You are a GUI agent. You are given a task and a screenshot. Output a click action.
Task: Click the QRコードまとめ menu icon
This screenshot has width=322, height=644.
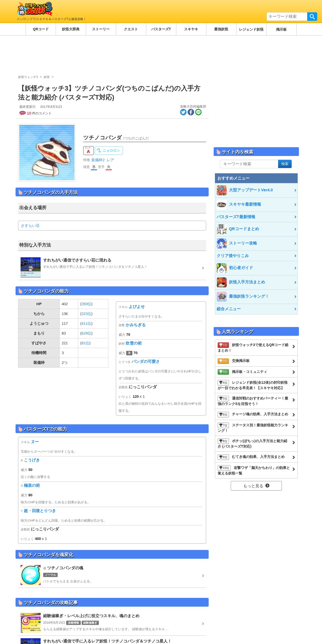click(222, 229)
